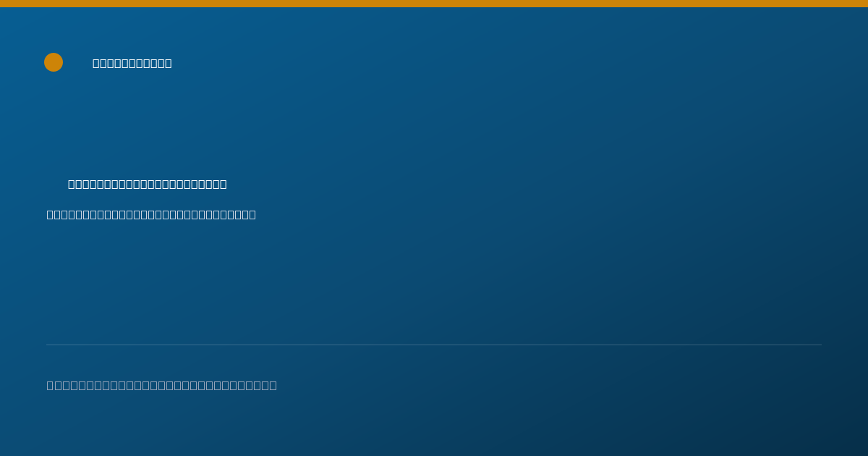Click the shorter indented white headline line
The height and width of the screenshot is (456, 868).
pyautogui.click(x=148, y=184)
